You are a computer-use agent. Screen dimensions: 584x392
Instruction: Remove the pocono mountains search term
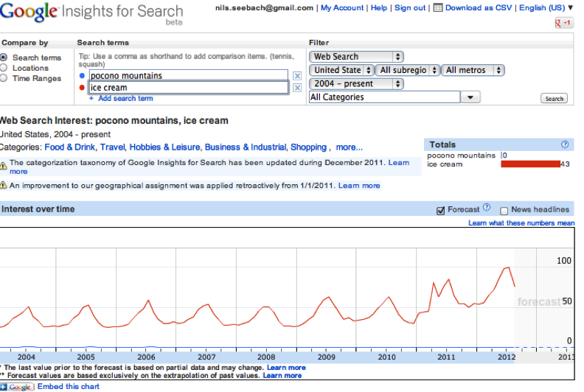[x=297, y=76]
